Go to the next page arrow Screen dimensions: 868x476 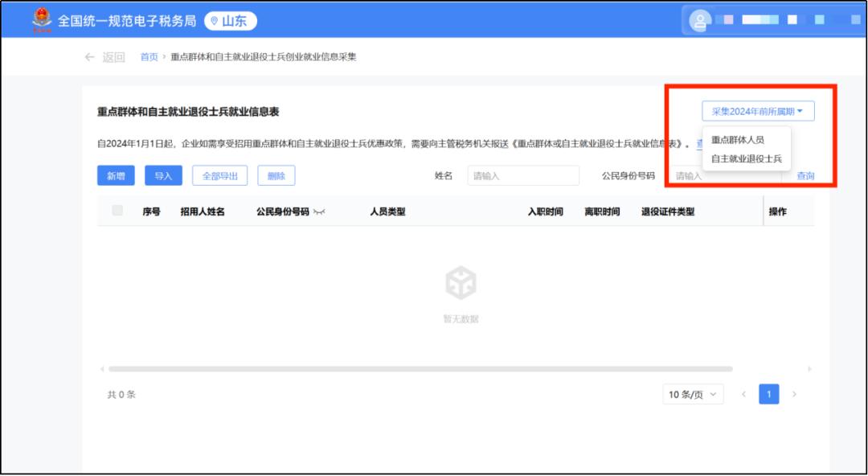pyautogui.click(x=794, y=394)
